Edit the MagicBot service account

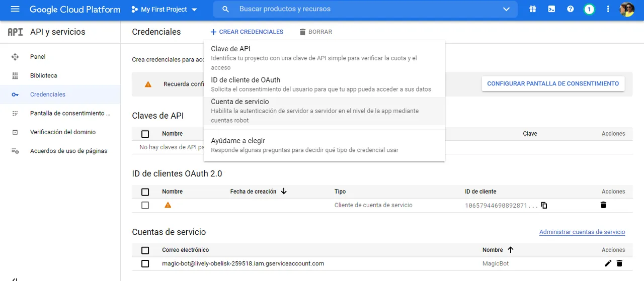click(608, 263)
